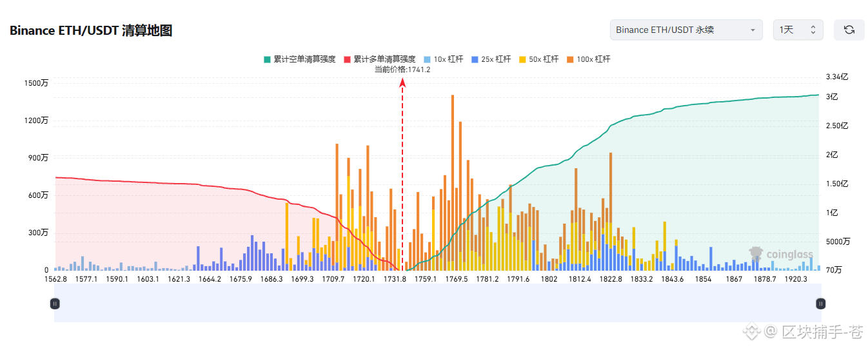Viewport: 868px width, 348px height.
Task: Click the orange 100x 杠杆 legend swatch
Action: (x=570, y=59)
